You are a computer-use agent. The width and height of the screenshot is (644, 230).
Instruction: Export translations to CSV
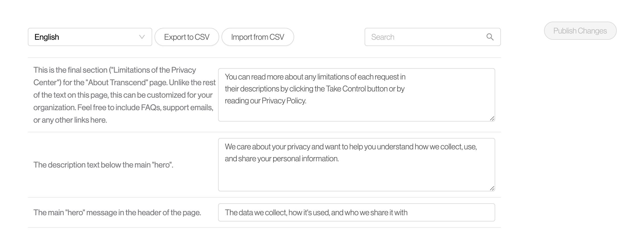187,37
